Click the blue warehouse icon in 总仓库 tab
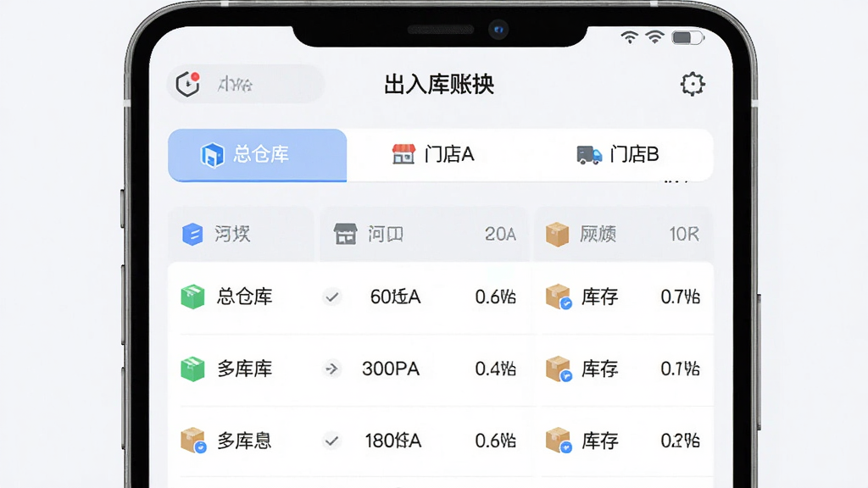The height and width of the screenshot is (488, 868). tap(212, 155)
